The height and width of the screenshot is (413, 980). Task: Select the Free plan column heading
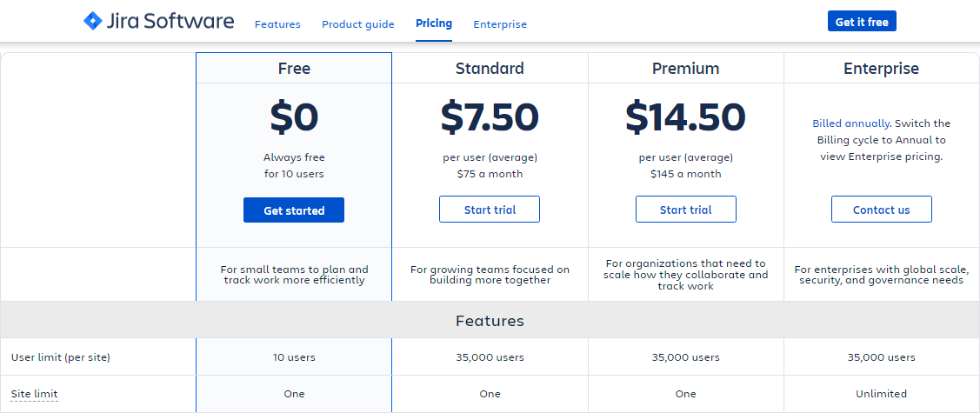click(294, 69)
